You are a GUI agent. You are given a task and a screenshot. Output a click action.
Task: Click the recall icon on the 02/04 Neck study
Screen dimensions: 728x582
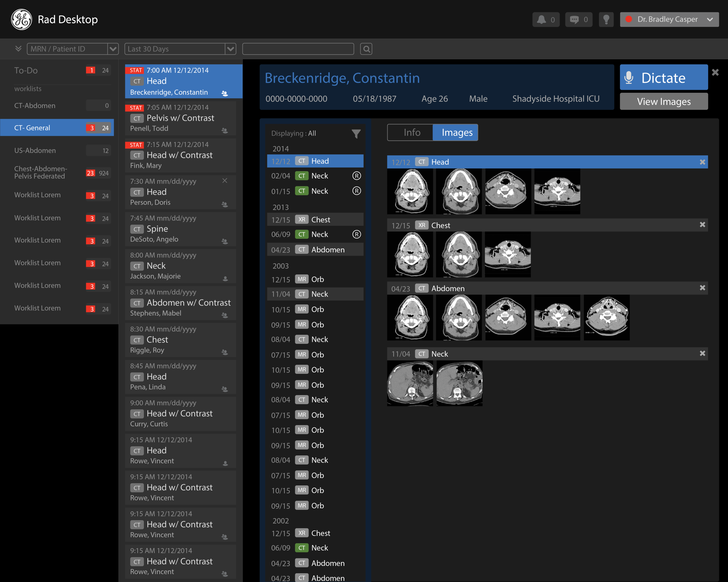[356, 176]
